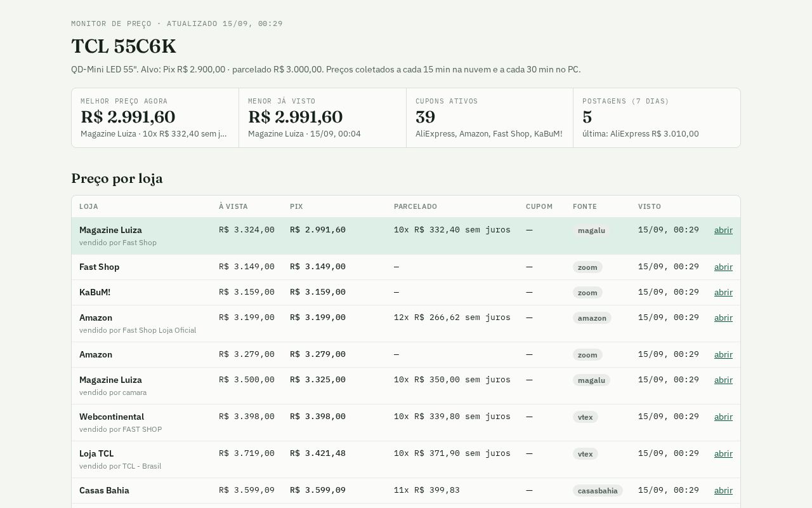Screen dimensions: 812x508
Task: Click the coupon stores list "AliExpress, Amazon, Fast Shop, KaBuM!"
Action: pyautogui.click(x=489, y=134)
